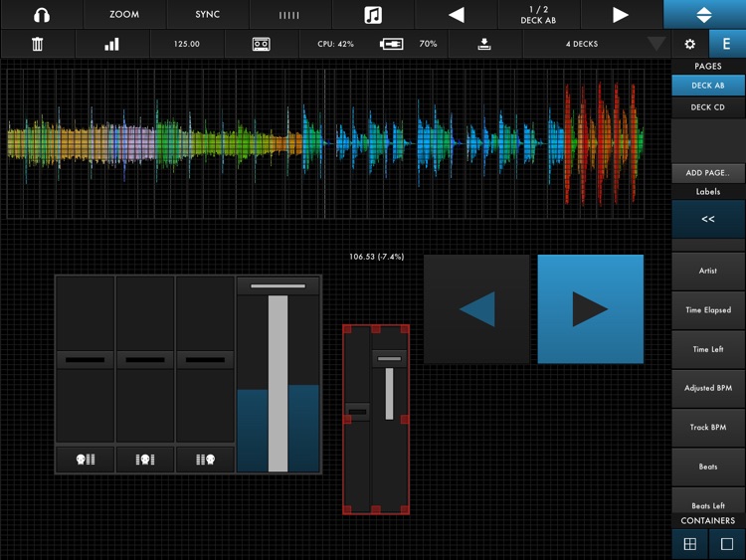Open the level bars icon
This screenshot has width=746, height=560.
(111, 44)
